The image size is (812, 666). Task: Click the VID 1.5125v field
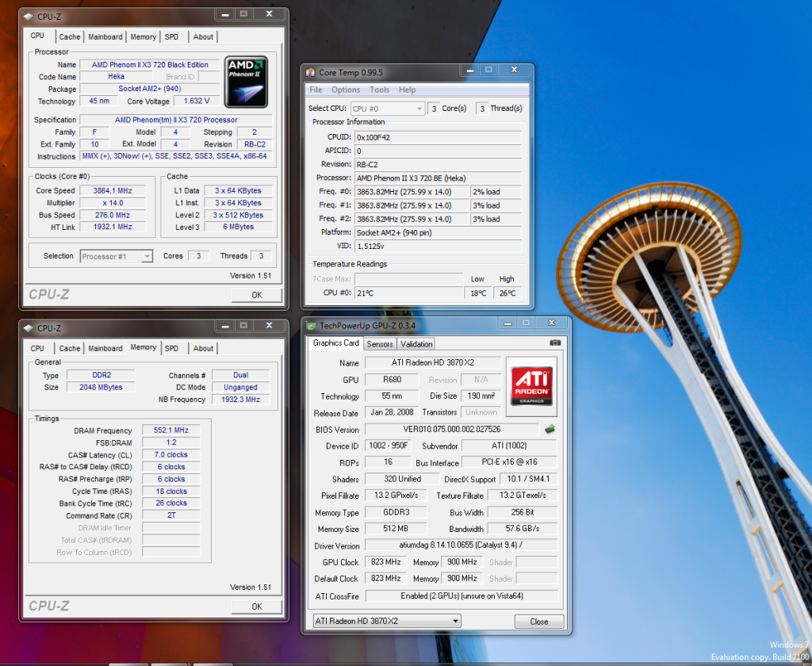[438, 246]
